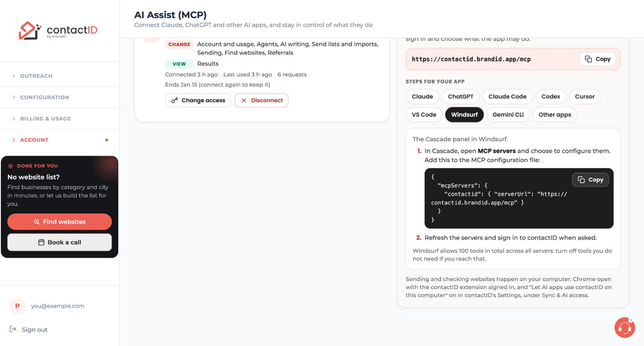Choose the Gemini CLI tab

(x=508, y=115)
